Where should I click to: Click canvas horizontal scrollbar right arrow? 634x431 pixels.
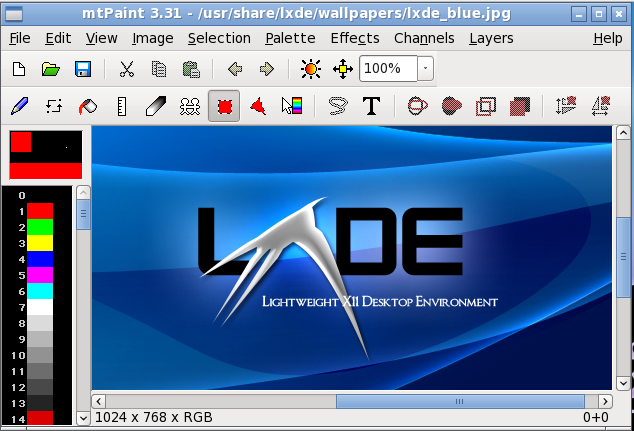click(x=605, y=401)
